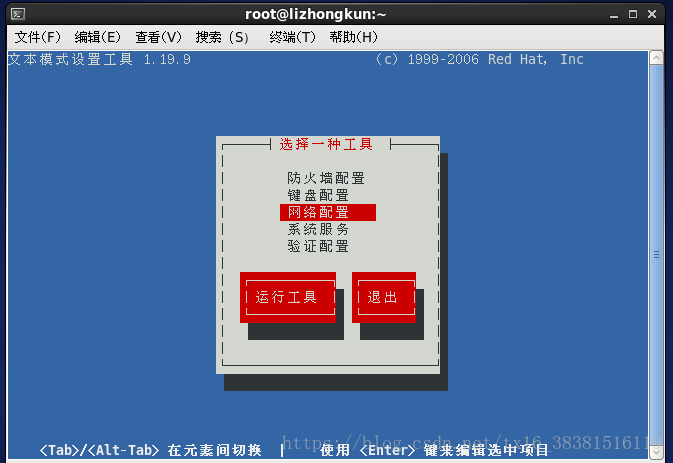The image size is (673, 463).
Task: Click the terminal icon in the title bar
Action: (18, 14)
